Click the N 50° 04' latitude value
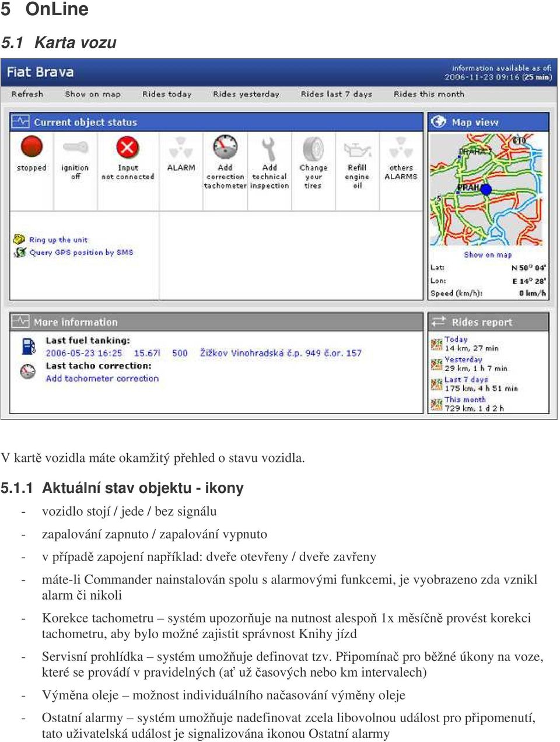560x742 pixels. (x=528, y=268)
